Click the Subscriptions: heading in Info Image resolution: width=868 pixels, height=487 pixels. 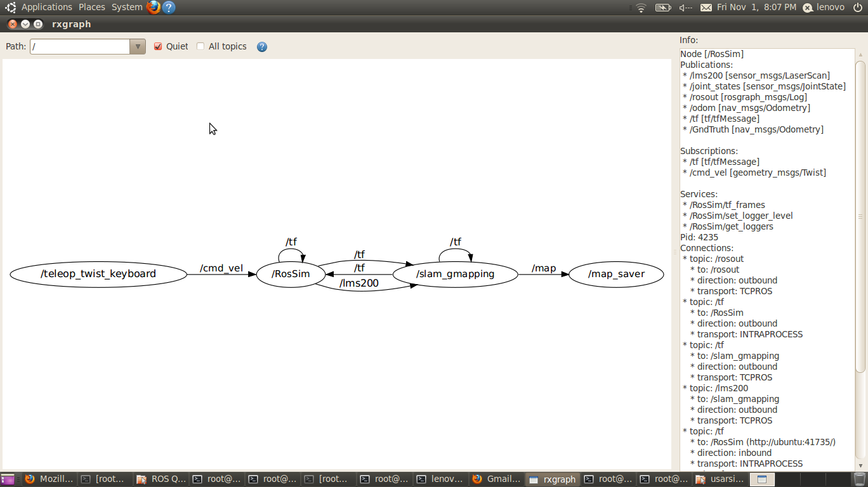pyautogui.click(x=709, y=151)
